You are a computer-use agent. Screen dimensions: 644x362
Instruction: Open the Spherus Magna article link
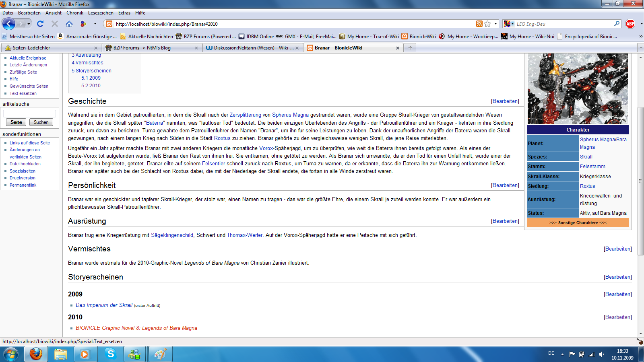(x=290, y=114)
